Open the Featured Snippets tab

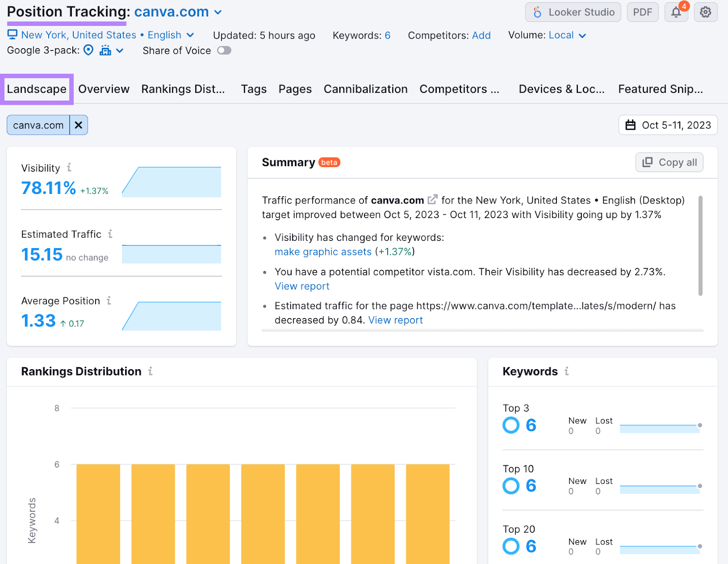point(661,89)
